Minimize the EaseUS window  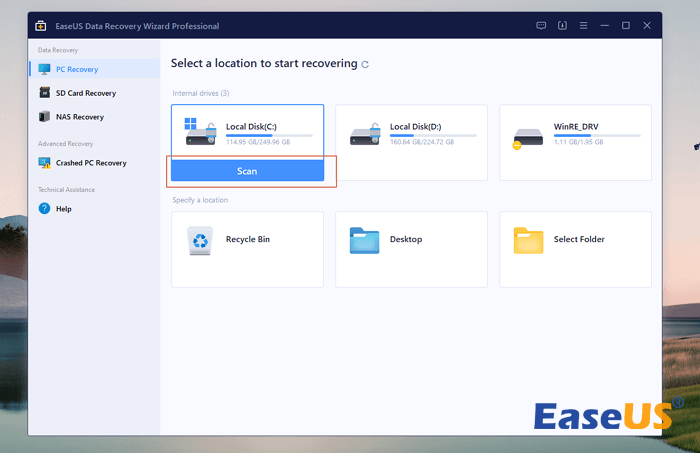(604, 25)
